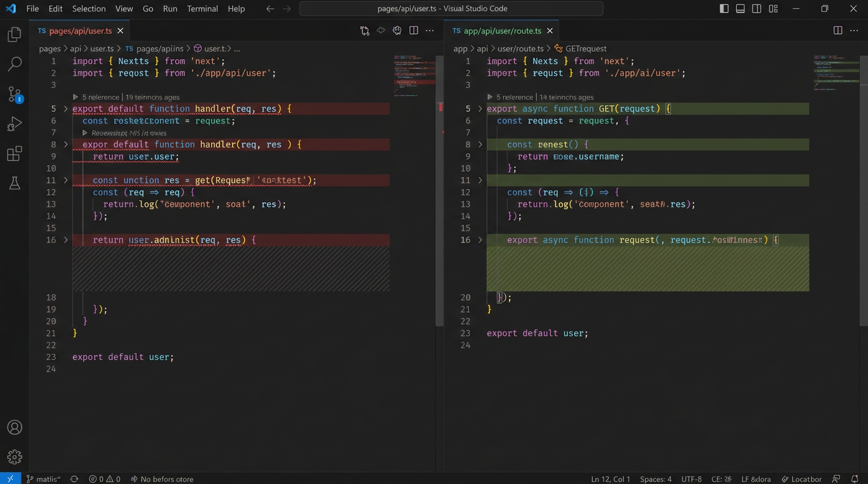The height and width of the screenshot is (484, 868).
Task: Select the pages/api/user.ts tab
Action: (80, 31)
